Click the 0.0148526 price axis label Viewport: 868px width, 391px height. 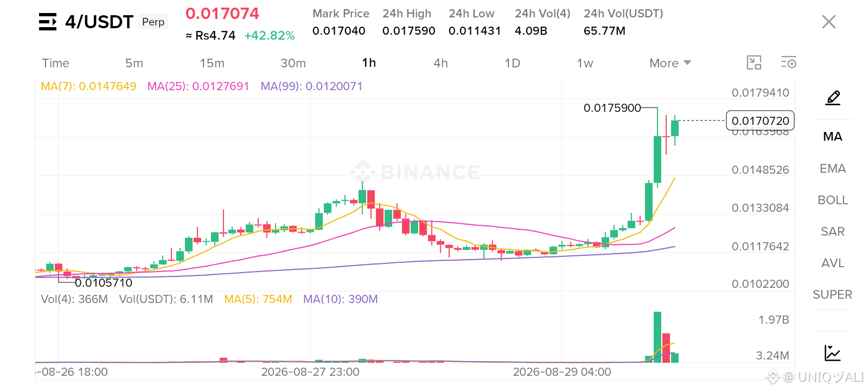[760, 170]
